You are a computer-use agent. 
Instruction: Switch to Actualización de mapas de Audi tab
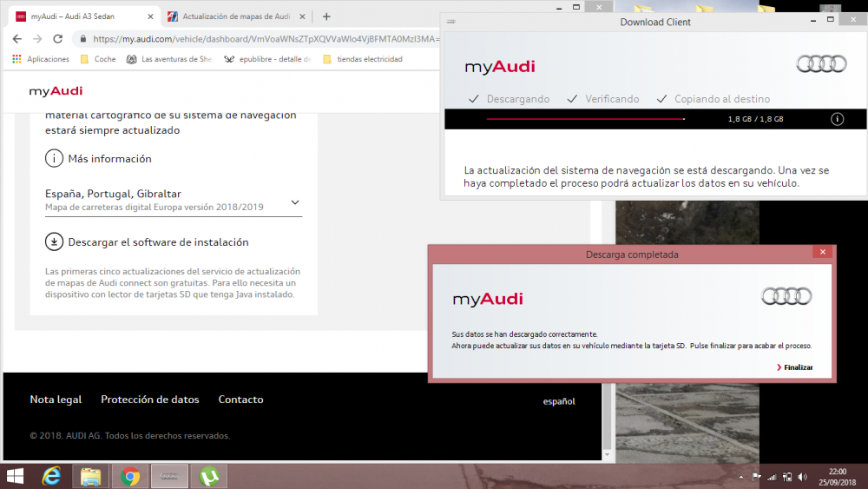tap(236, 17)
